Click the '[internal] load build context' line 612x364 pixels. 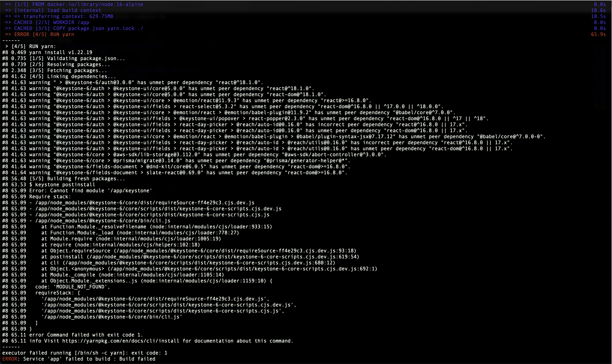(x=53, y=10)
